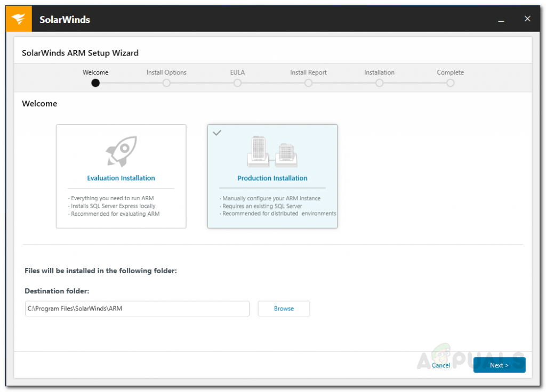
Task: Click the checkmark on Production Installation card
Action: pos(217,133)
